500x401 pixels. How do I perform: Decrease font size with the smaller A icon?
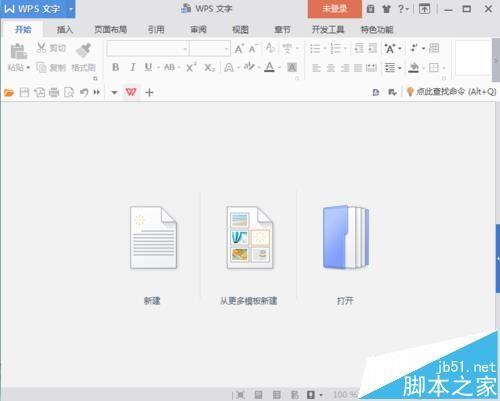[x=253, y=49]
